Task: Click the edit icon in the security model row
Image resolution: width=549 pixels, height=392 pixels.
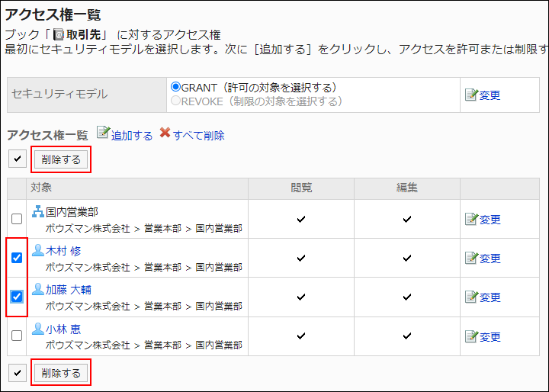Action: click(471, 95)
